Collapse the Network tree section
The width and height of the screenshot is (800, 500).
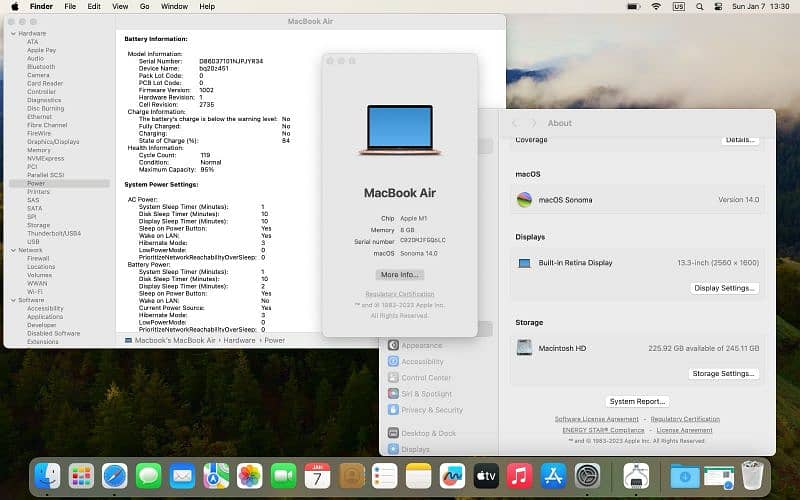(12, 250)
